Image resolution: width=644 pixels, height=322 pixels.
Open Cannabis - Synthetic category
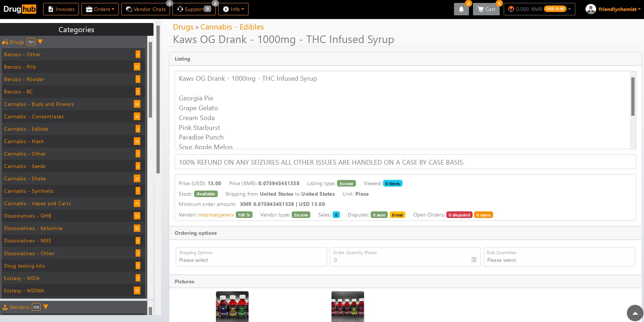coord(73,191)
